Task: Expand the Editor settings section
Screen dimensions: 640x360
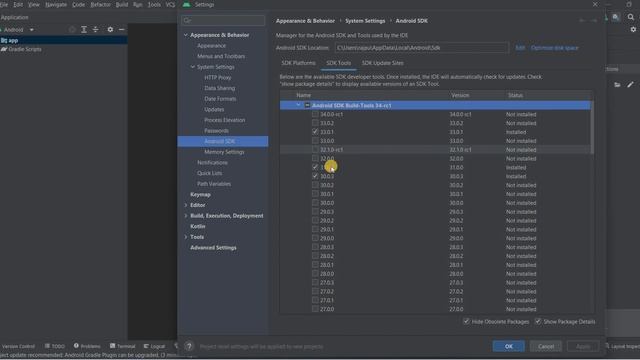Action: [186, 205]
